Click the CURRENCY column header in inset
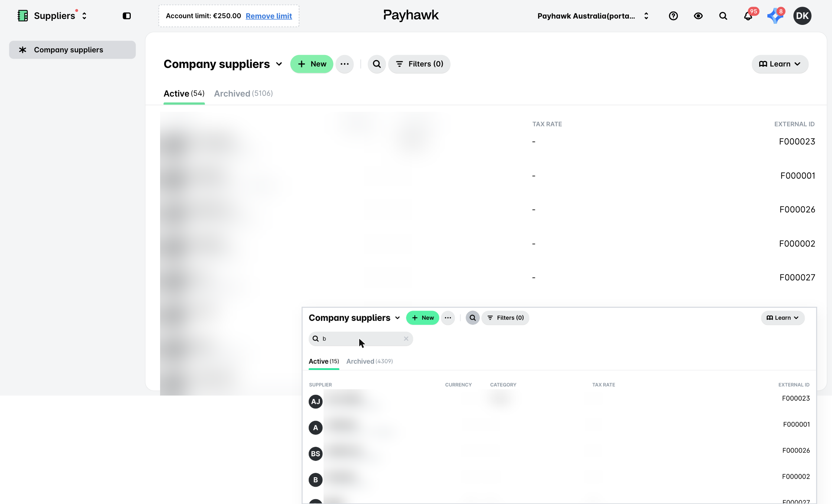The width and height of the screenshot is (832, 504). (x=458, y=385)
